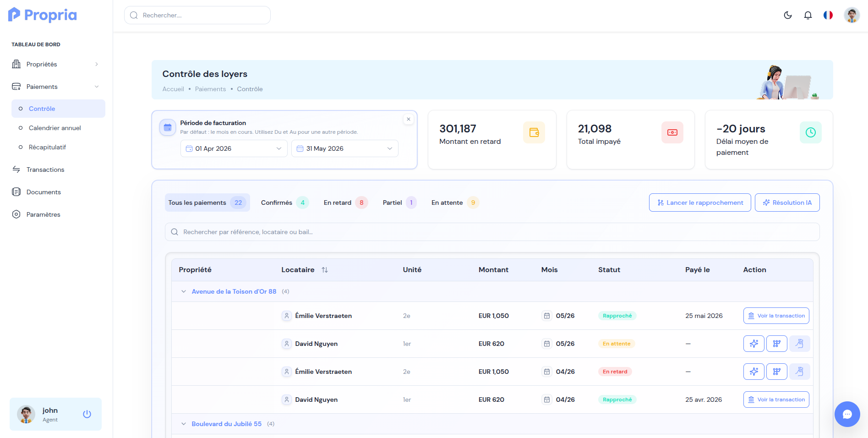
Task: Click the manual hand icon for Émilie Verstraeten 04/26
Action: coord(800,372)
